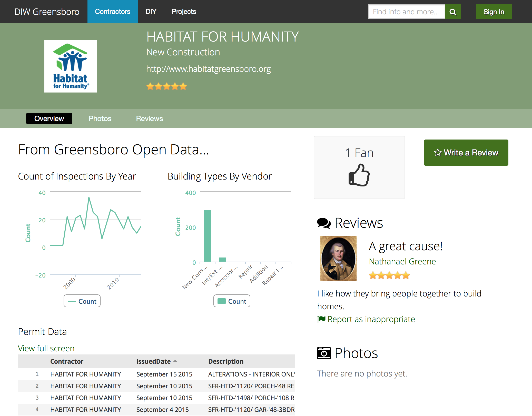Sort table by IssuedDate arrow

click(x=175, y=361)
